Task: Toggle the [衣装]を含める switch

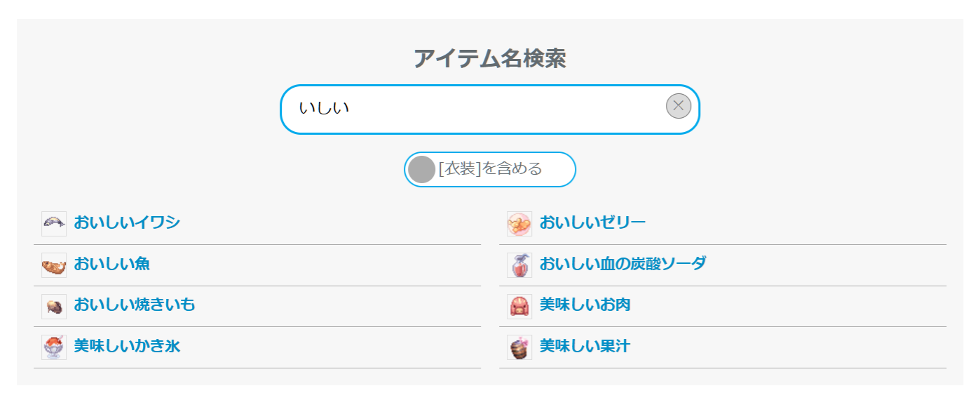Action: [x=422, y=170]
